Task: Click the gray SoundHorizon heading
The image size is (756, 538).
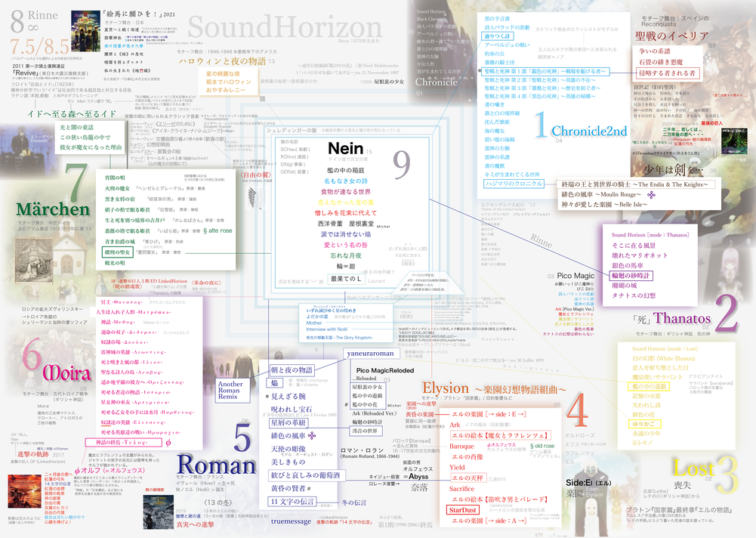Action: point(285,27)
